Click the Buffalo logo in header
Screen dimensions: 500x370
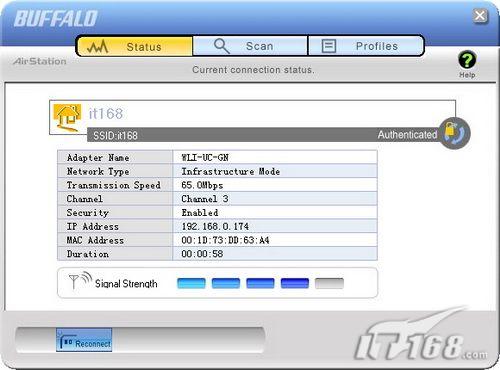click(x=56, y=18)
